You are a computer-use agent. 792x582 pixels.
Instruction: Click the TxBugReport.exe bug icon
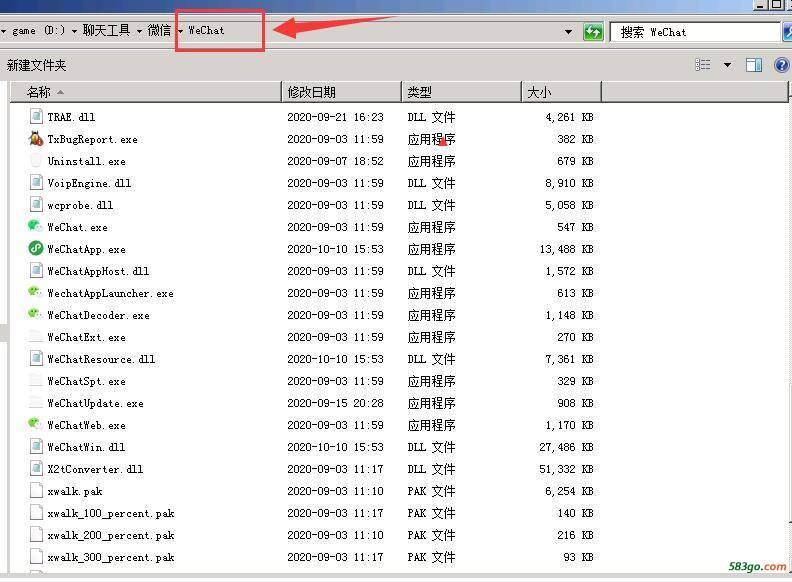tap(36, 138)
